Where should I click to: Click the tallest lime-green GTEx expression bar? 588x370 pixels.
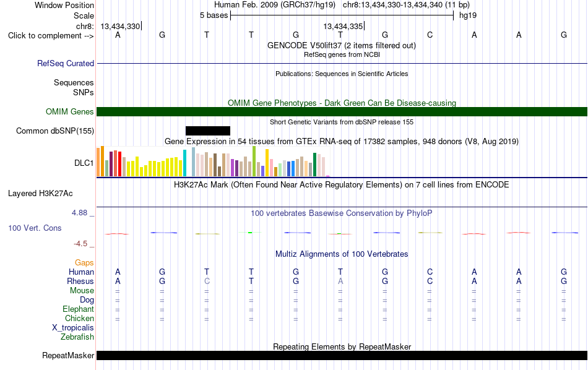[254, 161]
